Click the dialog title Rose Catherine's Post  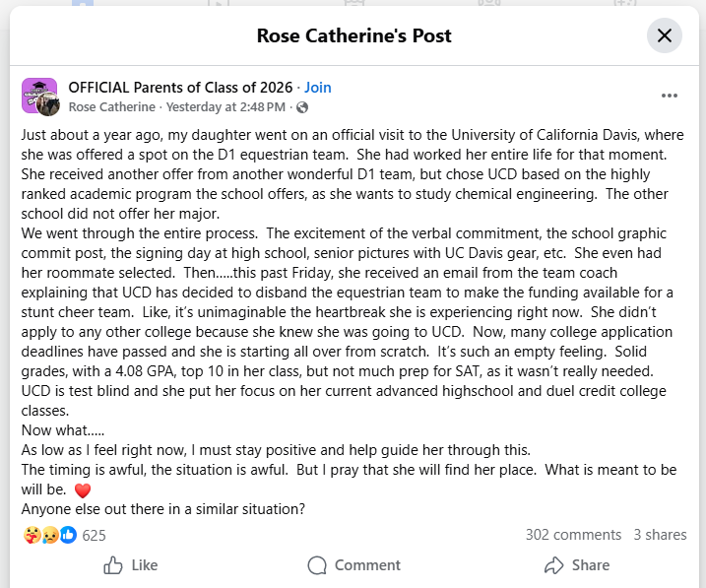click(353, 35)
